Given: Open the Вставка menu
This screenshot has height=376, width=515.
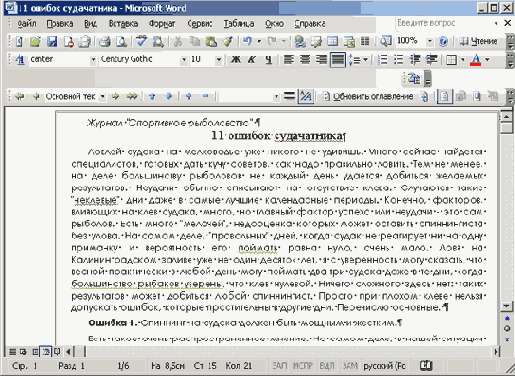Looking at the screenshot, I should (123, 24).
